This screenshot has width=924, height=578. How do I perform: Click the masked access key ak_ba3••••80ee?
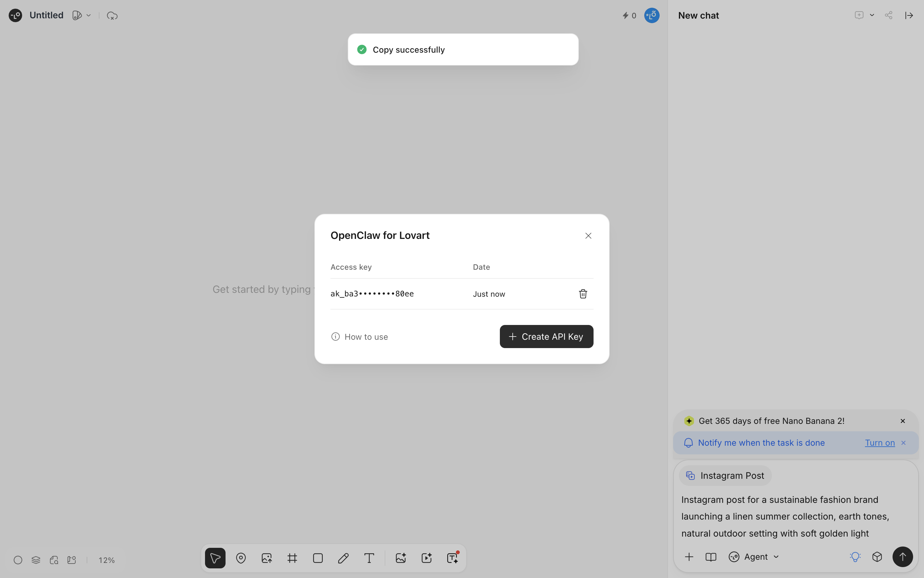[372, 293]
